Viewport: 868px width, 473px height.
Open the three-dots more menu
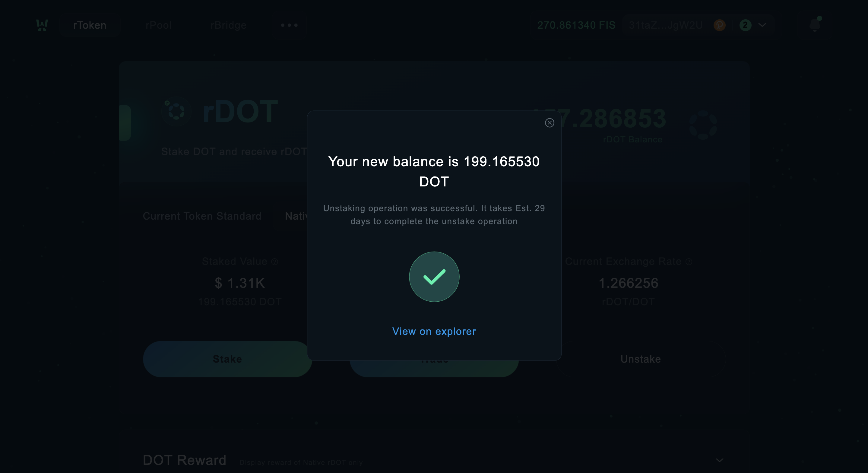tap(290, 25)
